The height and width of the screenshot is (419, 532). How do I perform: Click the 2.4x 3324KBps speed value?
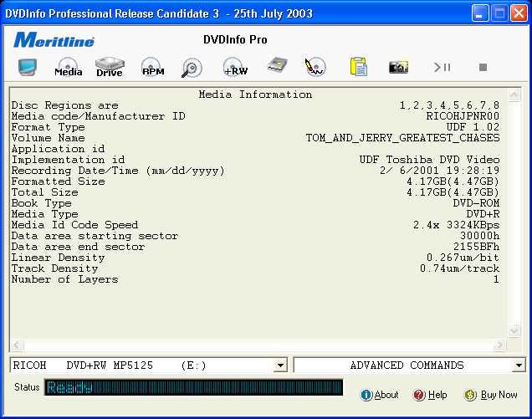tap(456, 225)
